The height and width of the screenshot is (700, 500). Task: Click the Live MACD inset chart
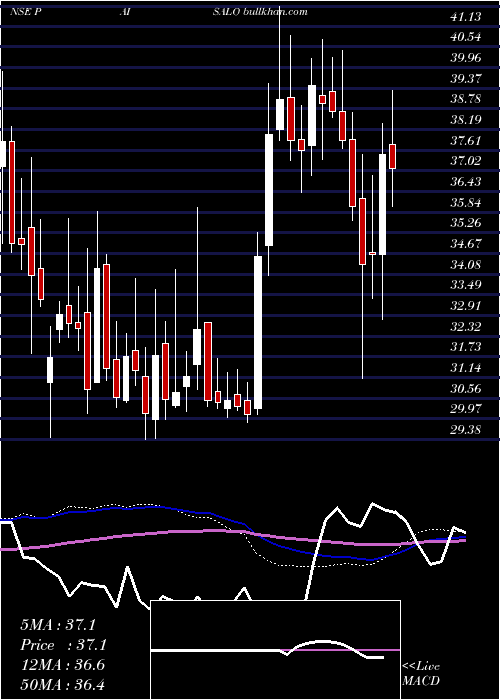(x=275, y=650)
